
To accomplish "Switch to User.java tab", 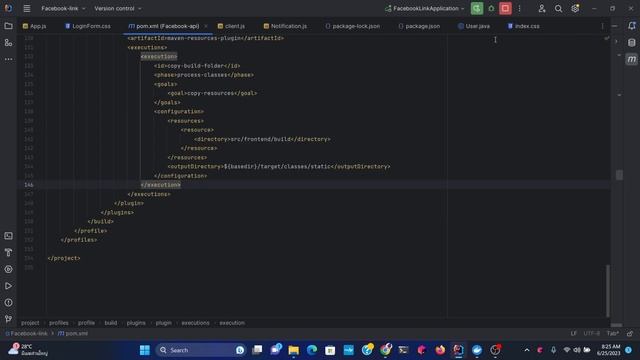I will (474, 26).
